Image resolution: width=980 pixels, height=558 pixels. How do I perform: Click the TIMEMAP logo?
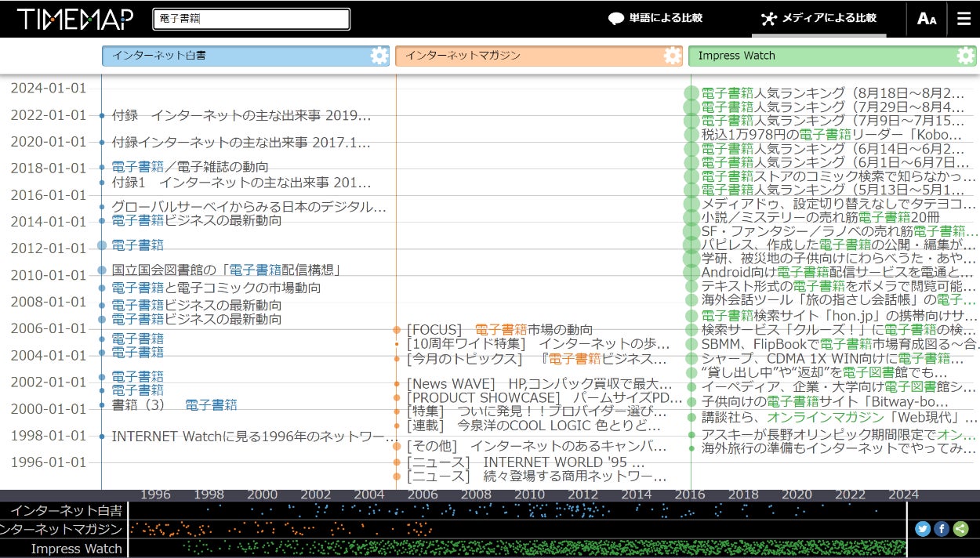point(74,19)
